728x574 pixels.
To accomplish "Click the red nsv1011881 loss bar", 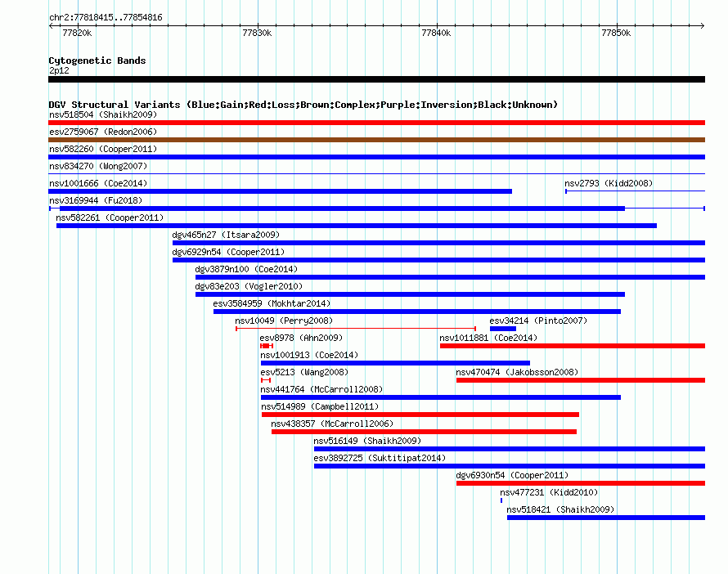I will coord(573,346).
